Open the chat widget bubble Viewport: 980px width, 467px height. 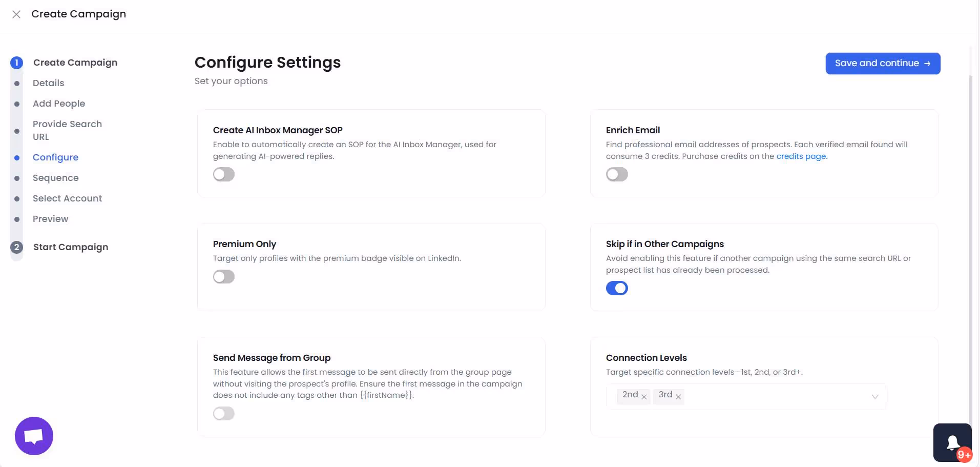point(33,436)
